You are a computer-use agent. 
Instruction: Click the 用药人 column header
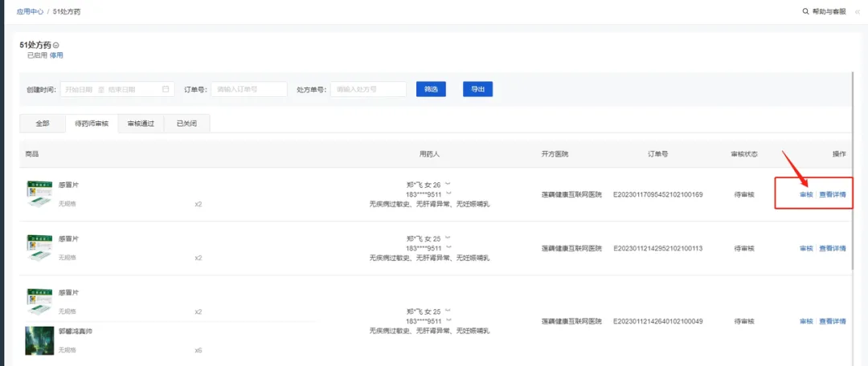tap(429, 154)
